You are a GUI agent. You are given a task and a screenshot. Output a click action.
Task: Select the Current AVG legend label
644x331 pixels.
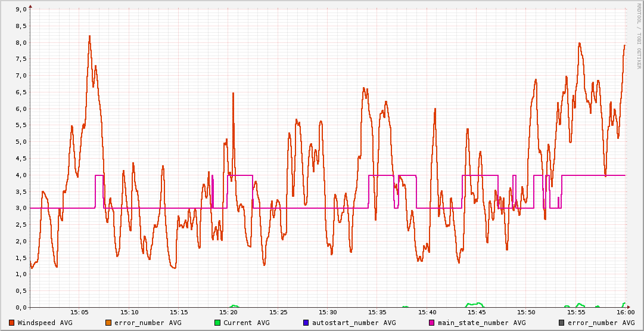point(246,323)
